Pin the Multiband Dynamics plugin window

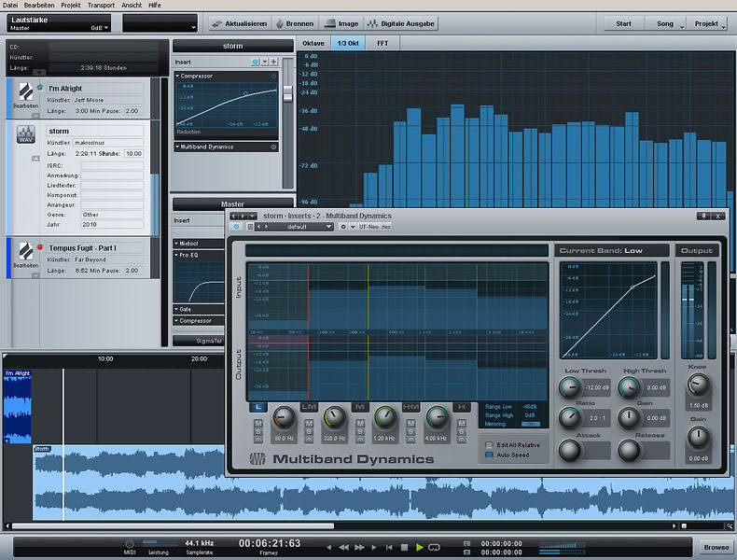point(703,216)
